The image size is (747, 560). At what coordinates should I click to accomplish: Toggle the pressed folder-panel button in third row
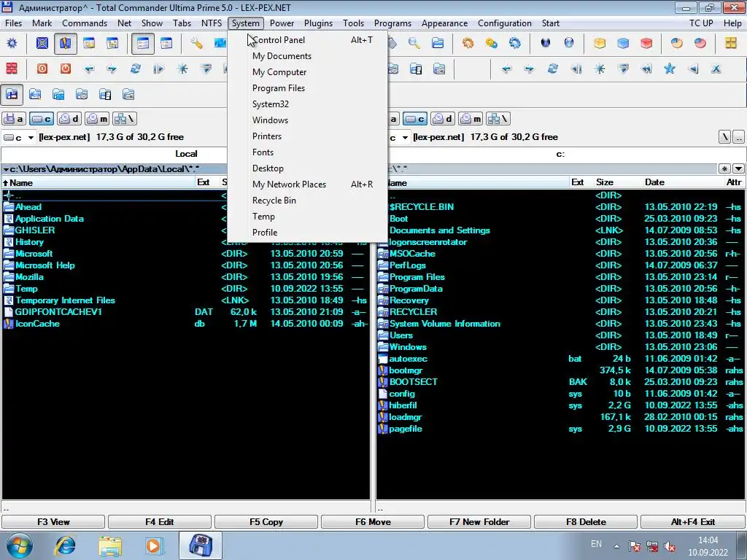[12, 94]
